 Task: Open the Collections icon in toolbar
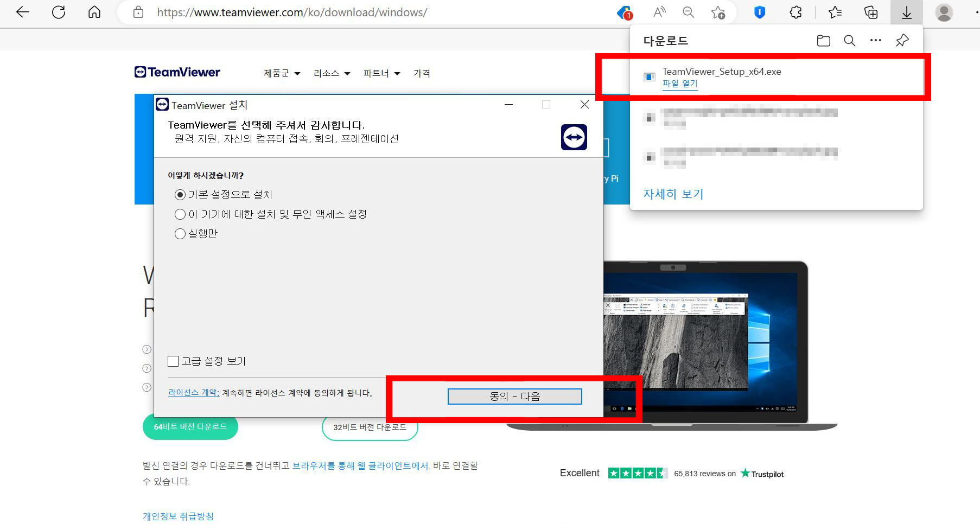[871, 12]
